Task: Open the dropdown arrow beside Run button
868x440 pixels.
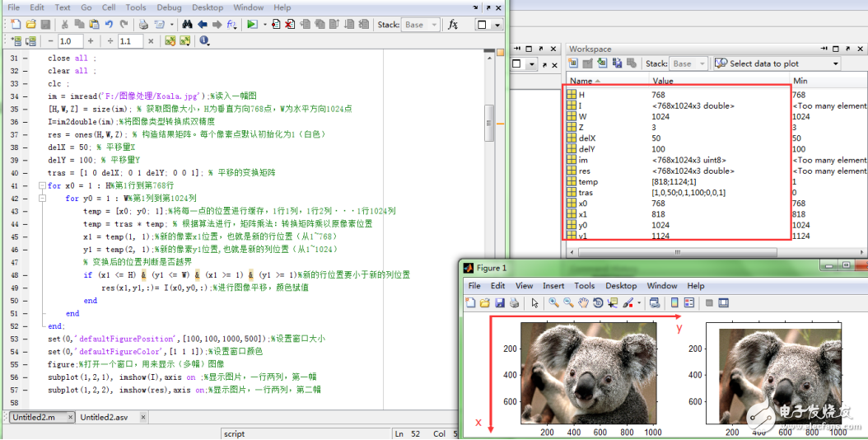Action: point(264,25)
